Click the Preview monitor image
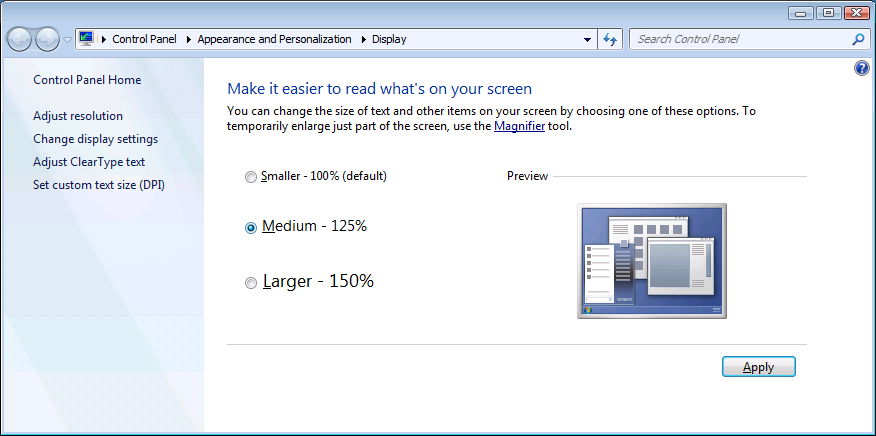Image resolution: width=876 pixels, height=436 pixels. 652,261
